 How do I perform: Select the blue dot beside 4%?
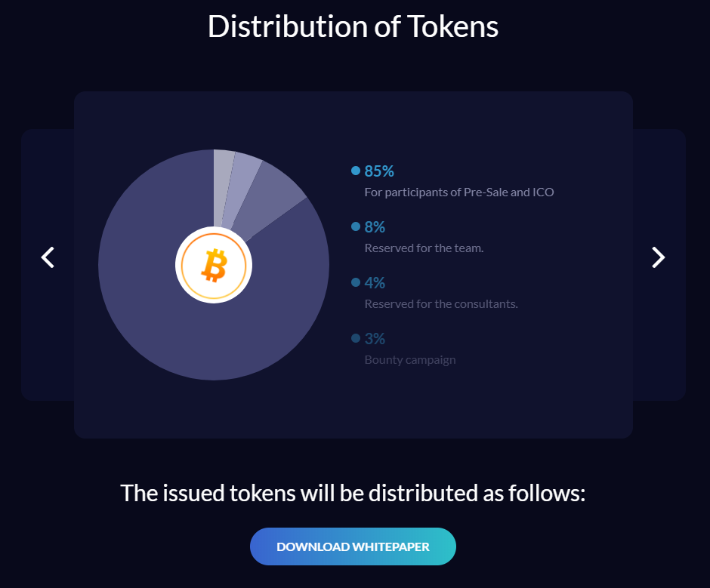coord(356,282)
